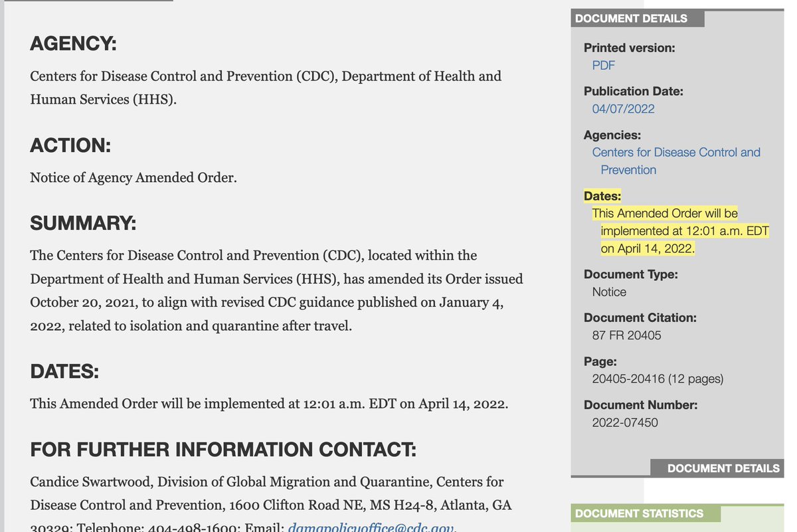Select FOR FURTHER INFORMATION CONTACT heading
This screenshot has width=797, height=532.
click(x=223, y=450)
